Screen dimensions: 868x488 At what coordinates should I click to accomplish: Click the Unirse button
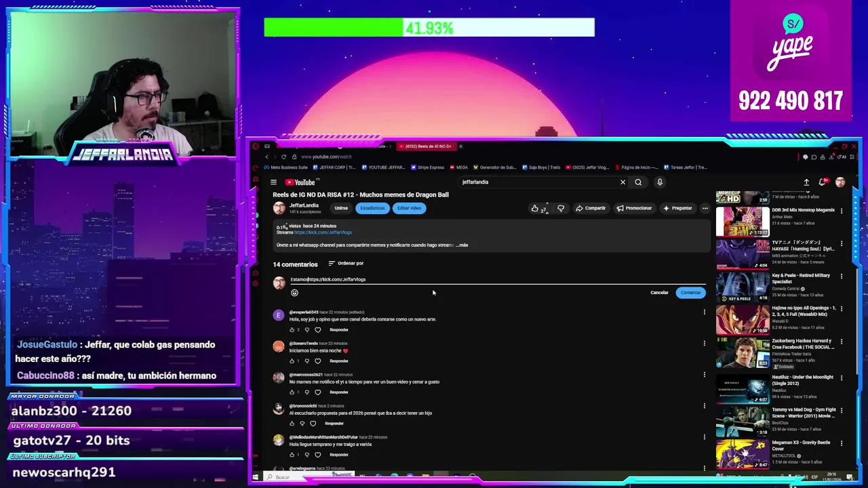coord(341,209)
